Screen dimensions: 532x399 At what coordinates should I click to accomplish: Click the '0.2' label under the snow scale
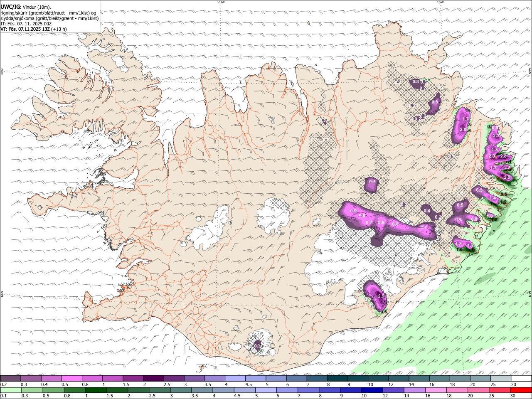3,384
